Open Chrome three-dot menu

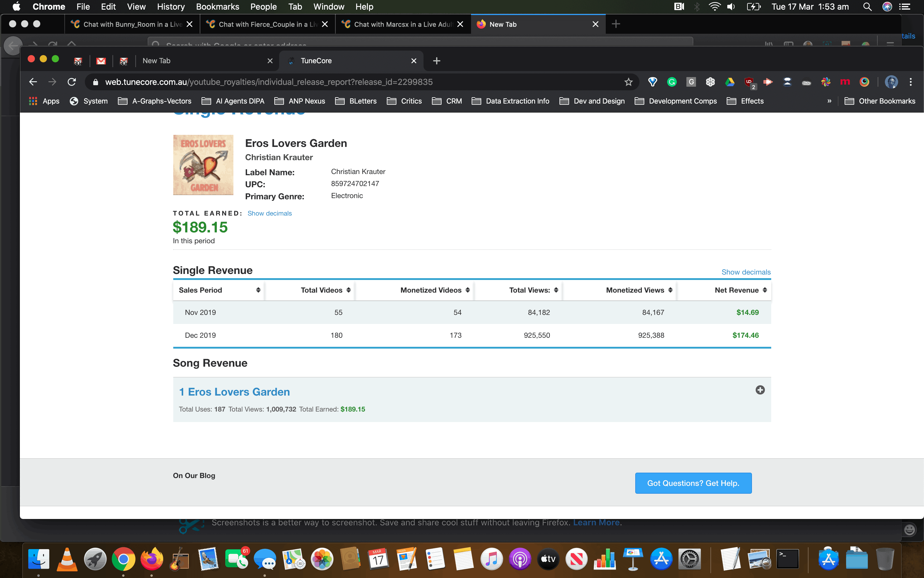[x=911, y=82]
